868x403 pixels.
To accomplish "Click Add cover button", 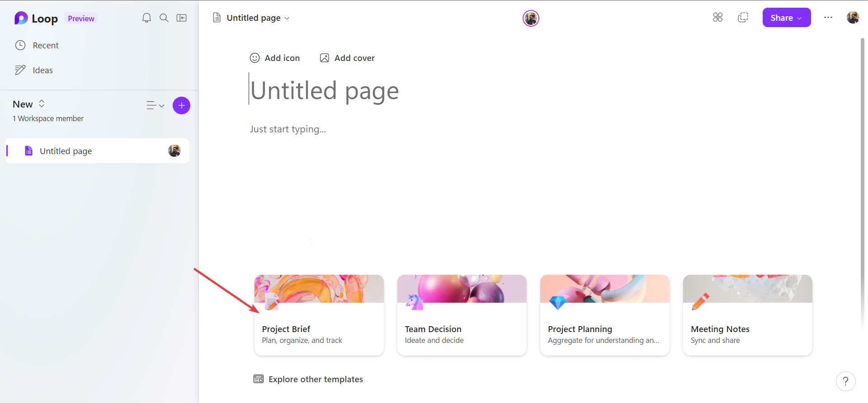I will point(347,58).
